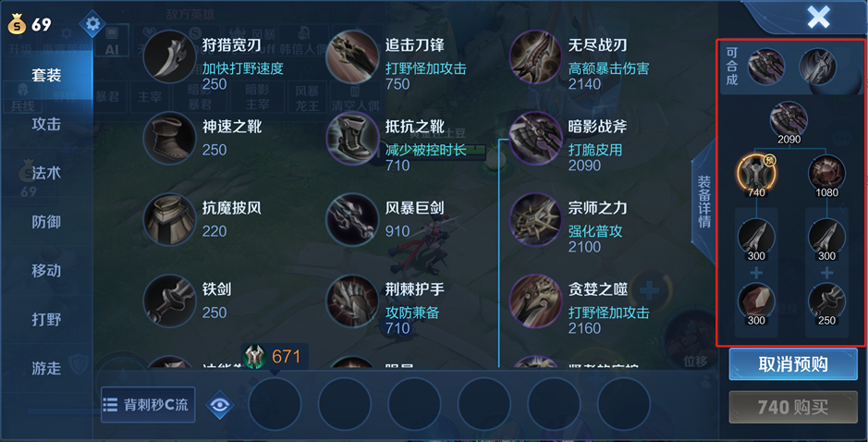Select the 无尽战刃 item icon
The width and height of the screenshot is (868, 442).
(534, 57)
